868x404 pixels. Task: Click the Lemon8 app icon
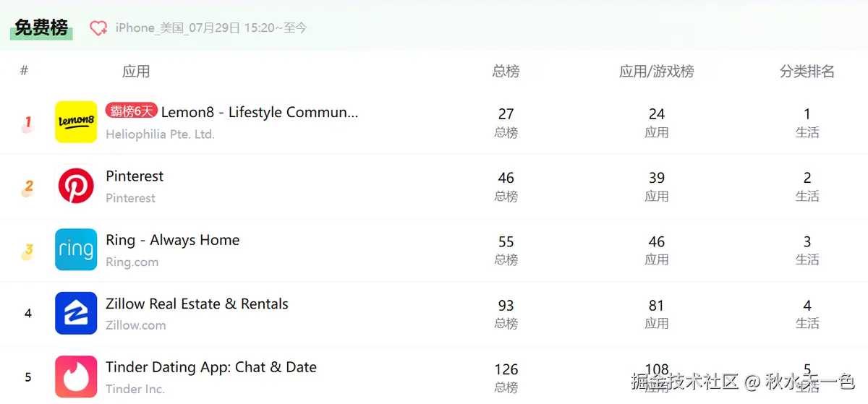coord(76,122)
